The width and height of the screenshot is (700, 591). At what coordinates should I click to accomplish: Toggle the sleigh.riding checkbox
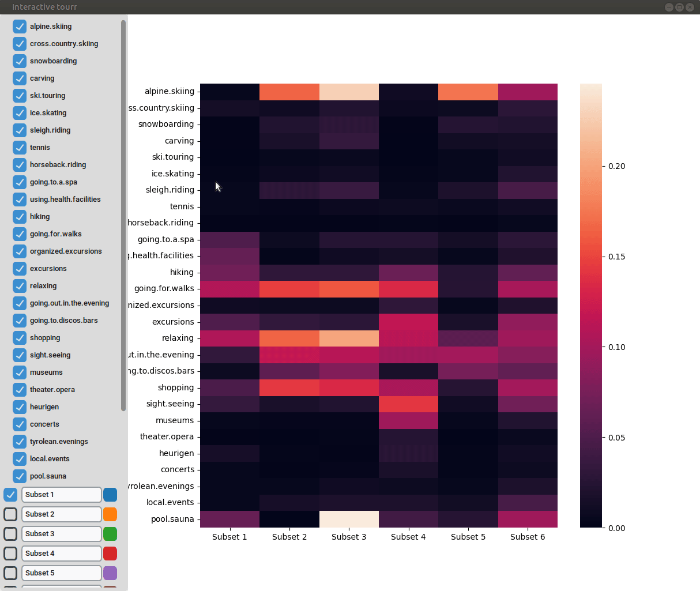(20, 130)
